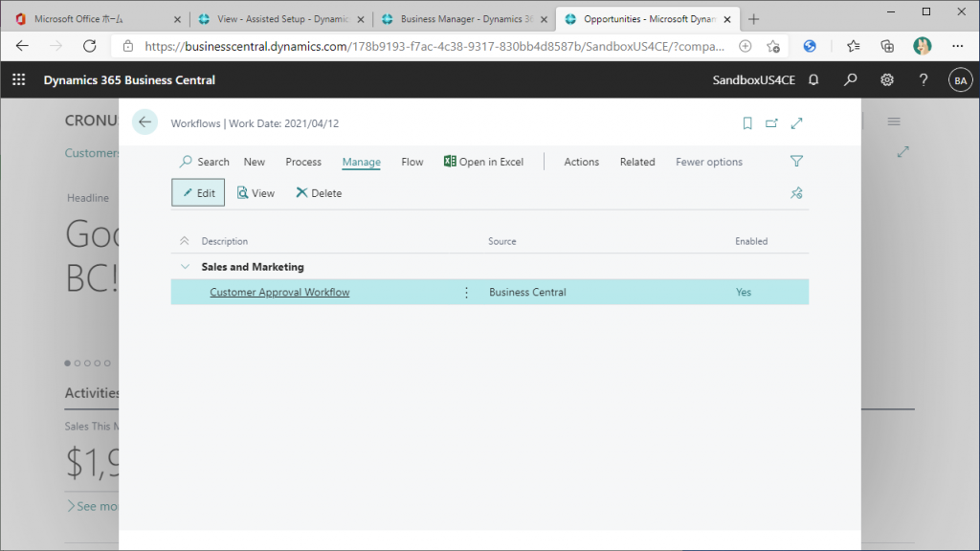Open Customer Approval Workflow link
980x551 pixels.
point(279,293)
